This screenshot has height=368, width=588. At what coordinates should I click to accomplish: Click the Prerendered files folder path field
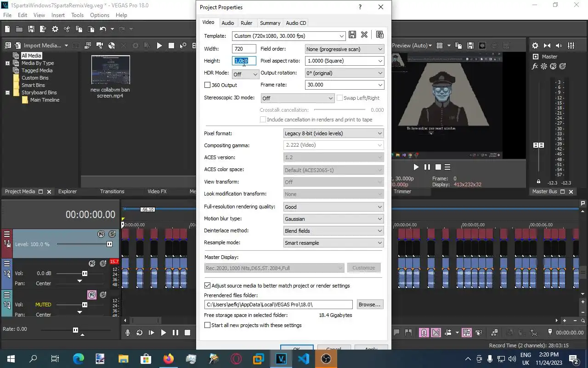tap(278, 305)
